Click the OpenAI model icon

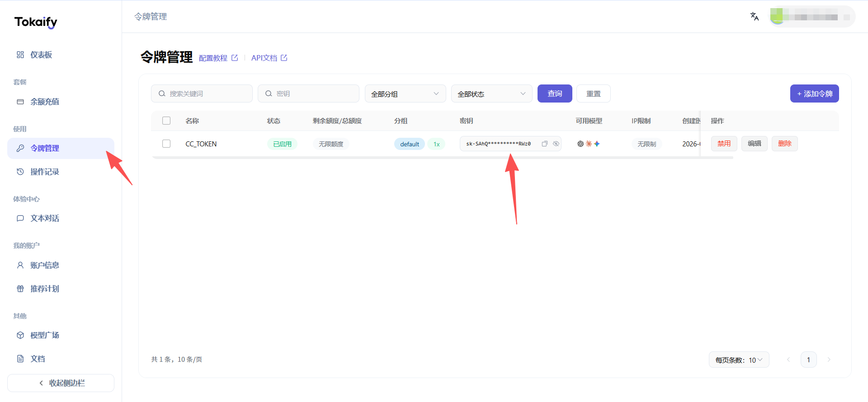tap(580, 144)
